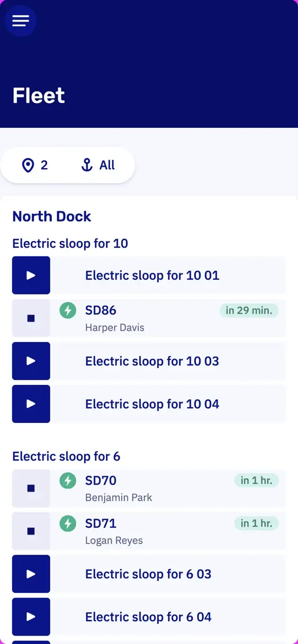Open the SD70 Benjamin Park booking
This screenshot has height=644, width=298.
tap(168, 489)
